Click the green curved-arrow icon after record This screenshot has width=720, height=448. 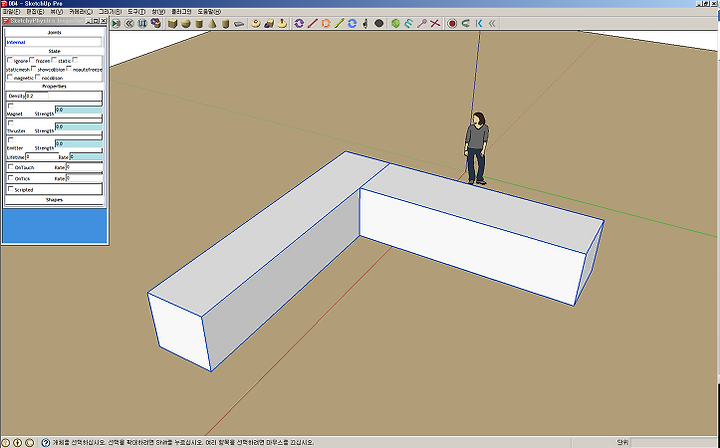[x=466, y=23]
